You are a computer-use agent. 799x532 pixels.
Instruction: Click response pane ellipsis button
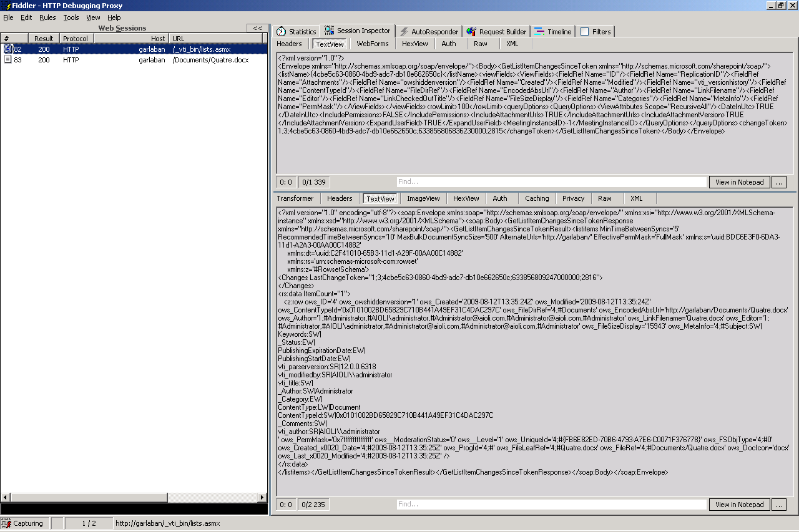click(x=778, y=505)
